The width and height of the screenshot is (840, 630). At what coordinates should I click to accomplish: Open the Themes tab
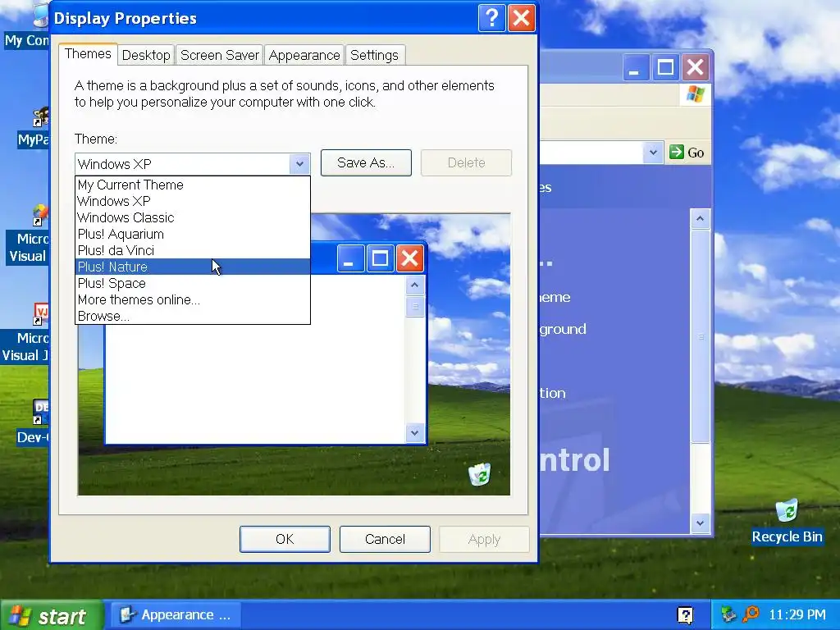point(88,54)
